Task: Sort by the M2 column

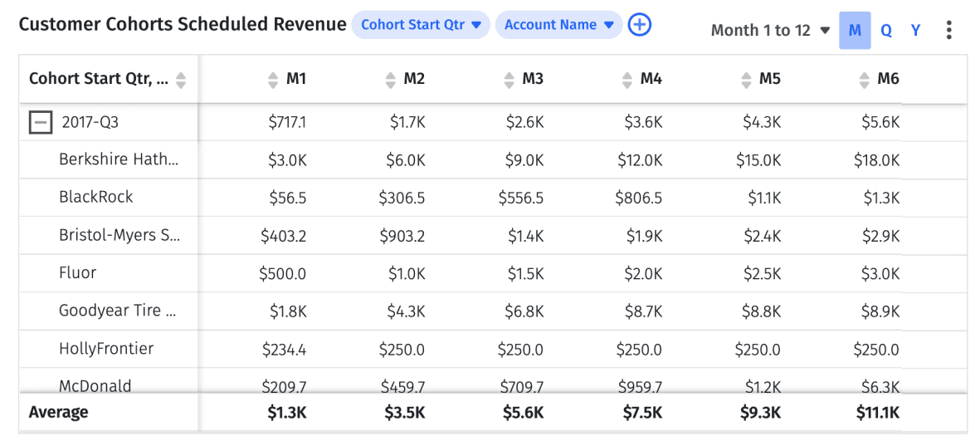Action: click(x=391, y=80)
